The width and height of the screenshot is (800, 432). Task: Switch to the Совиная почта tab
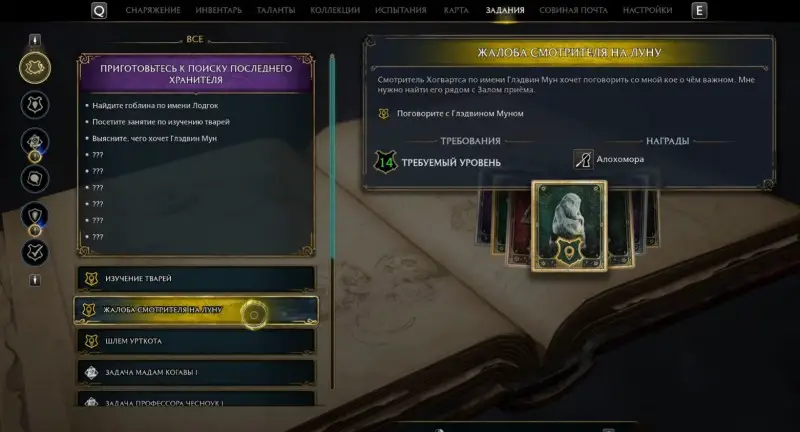point(573,10)
